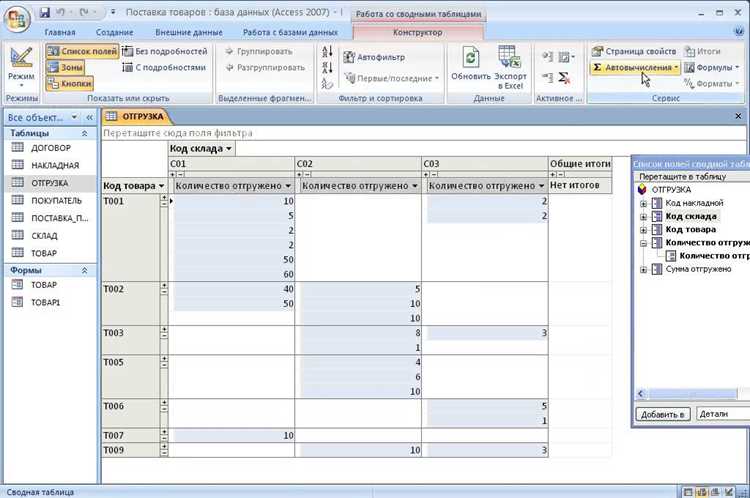Screen dimensions: 750x498
Task: Select Код склада in field list
Action: [x=691, y=216]
